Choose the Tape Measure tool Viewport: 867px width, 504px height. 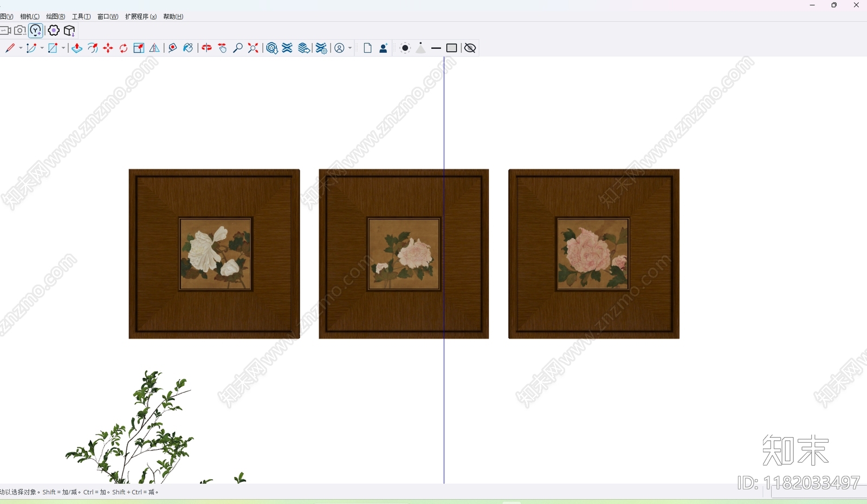(x=173, y=48)
